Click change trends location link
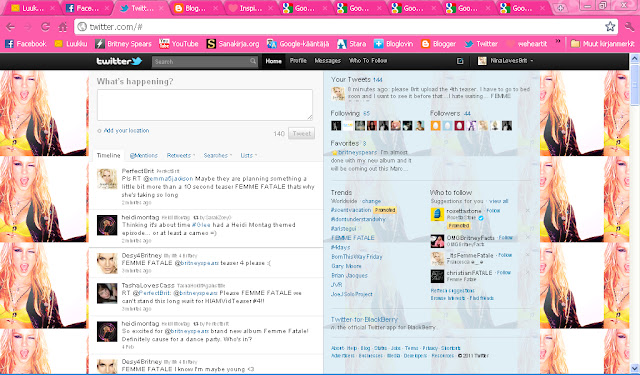This screenshot has height=375, width=640. coord(371,202)
